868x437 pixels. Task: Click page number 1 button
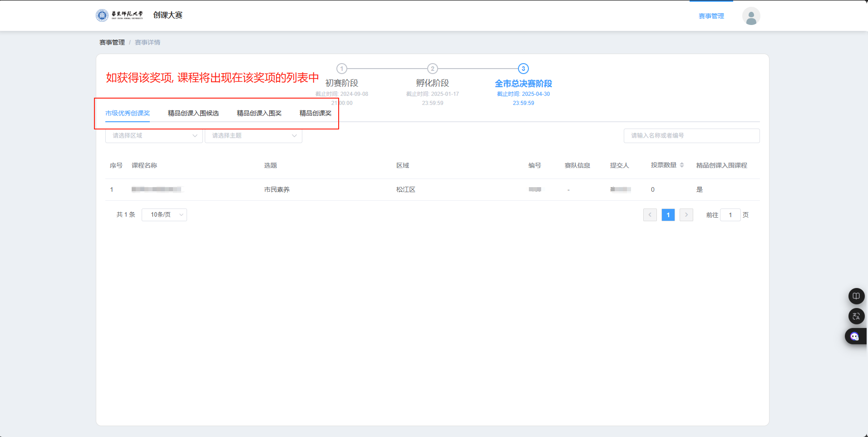[x=668, y=215]
